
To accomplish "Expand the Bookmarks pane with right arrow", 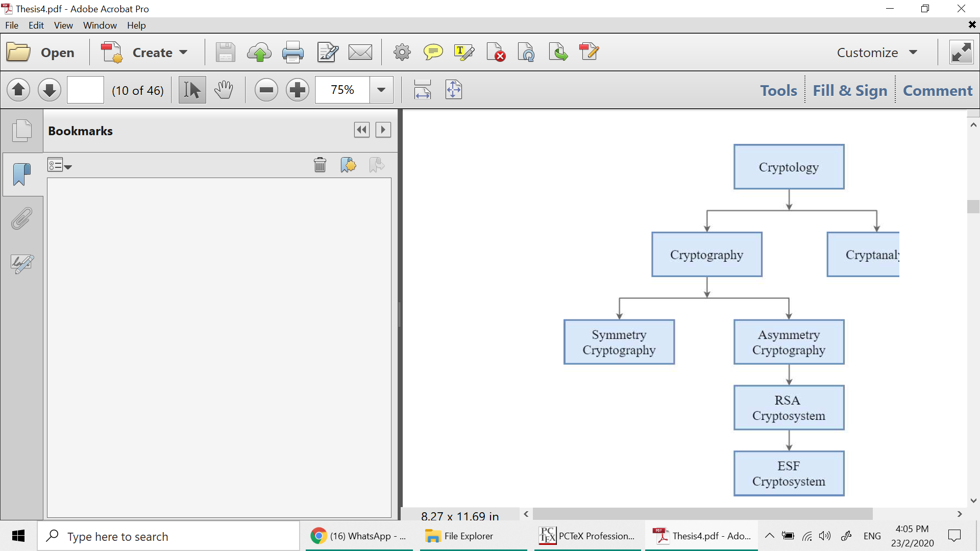I will coord(383,130).
